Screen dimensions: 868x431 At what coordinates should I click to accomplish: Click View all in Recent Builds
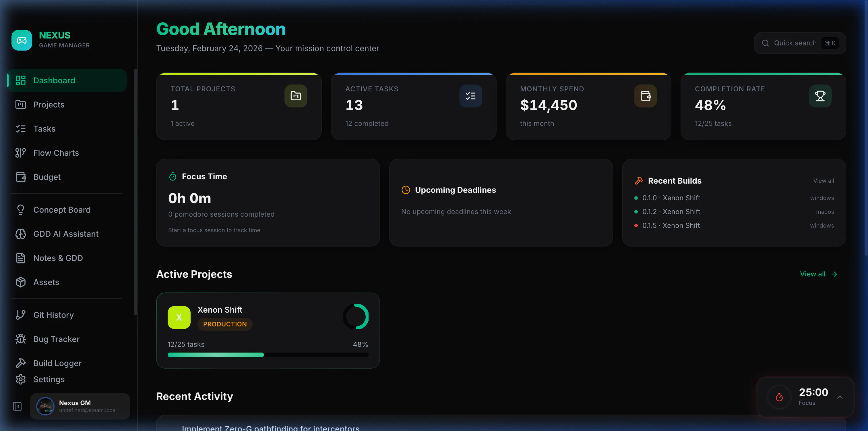pyautogui.click(x=824, y=181)
